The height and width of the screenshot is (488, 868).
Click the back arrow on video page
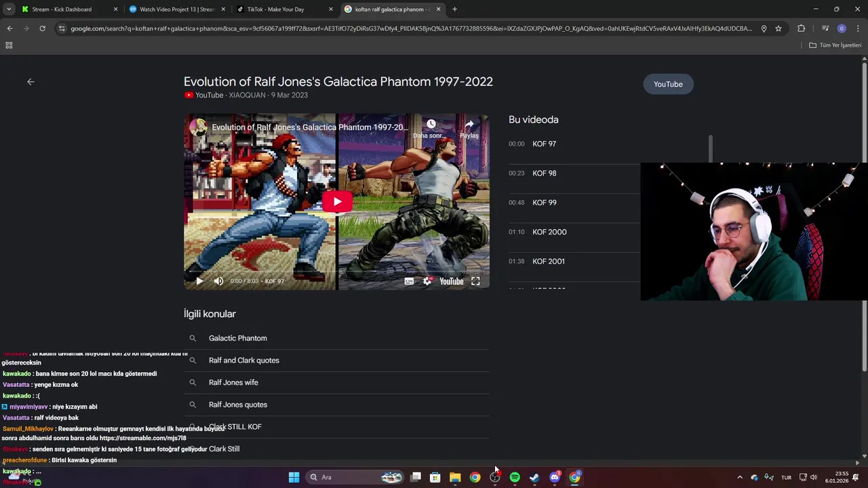pos(31,81)
